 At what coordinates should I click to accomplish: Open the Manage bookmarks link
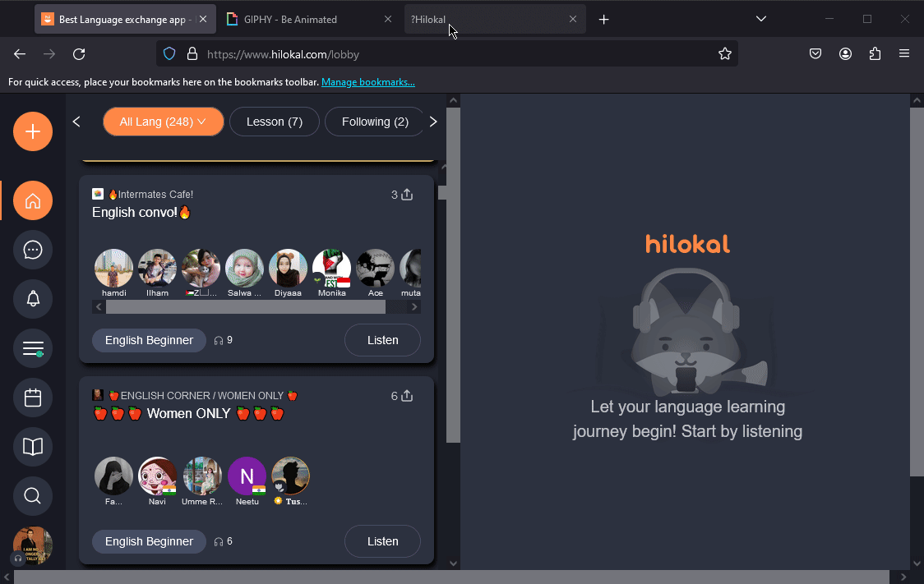[x=367, y=82]
